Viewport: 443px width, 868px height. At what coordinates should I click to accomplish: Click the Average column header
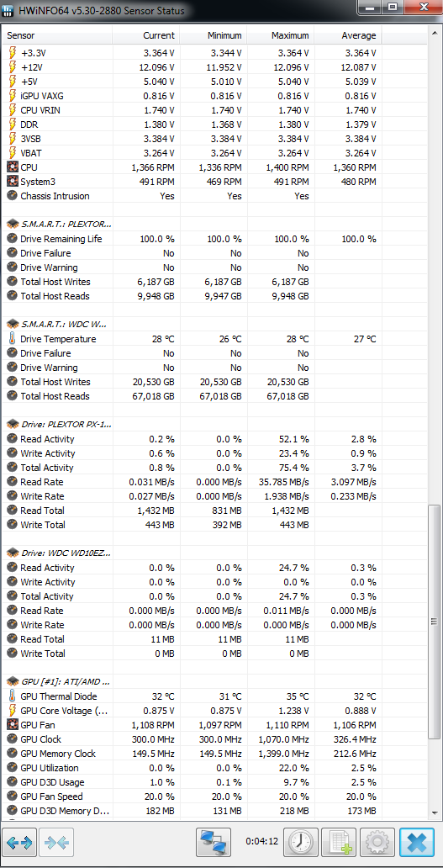pos(348,35)
